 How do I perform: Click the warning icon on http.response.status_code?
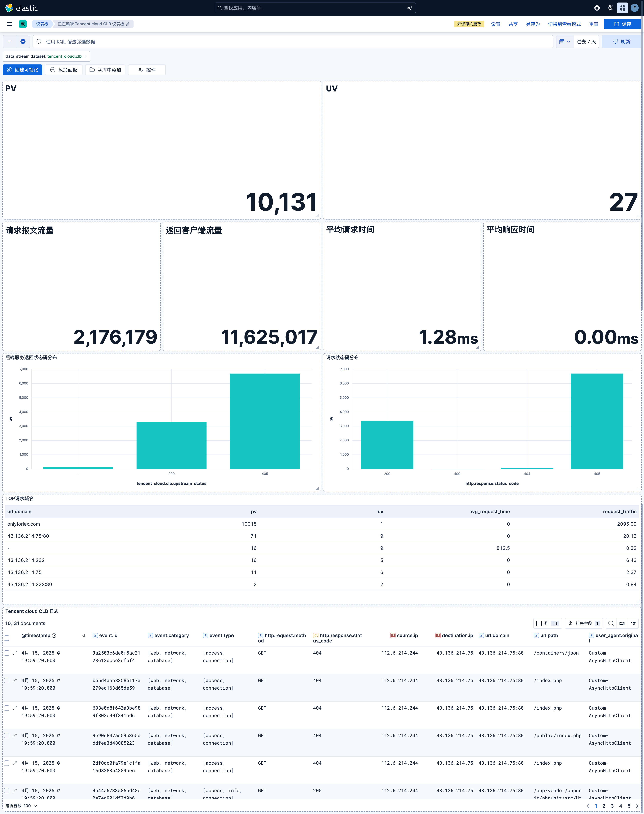316,635
